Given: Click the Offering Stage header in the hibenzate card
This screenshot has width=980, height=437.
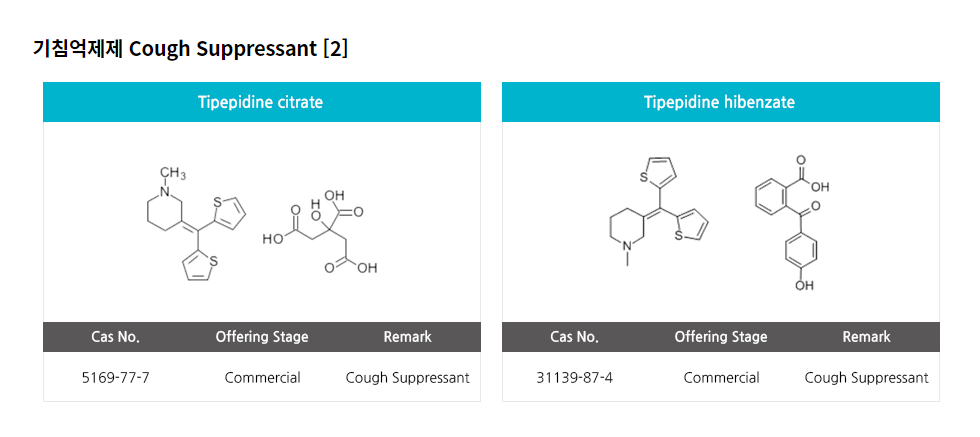Looking at the screenshot, I should [x=721, y=337].
